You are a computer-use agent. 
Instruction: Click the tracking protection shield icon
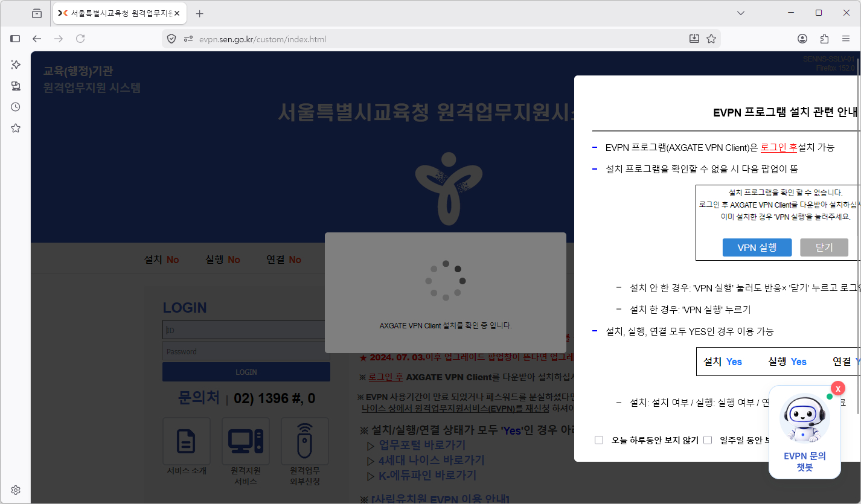171,39
